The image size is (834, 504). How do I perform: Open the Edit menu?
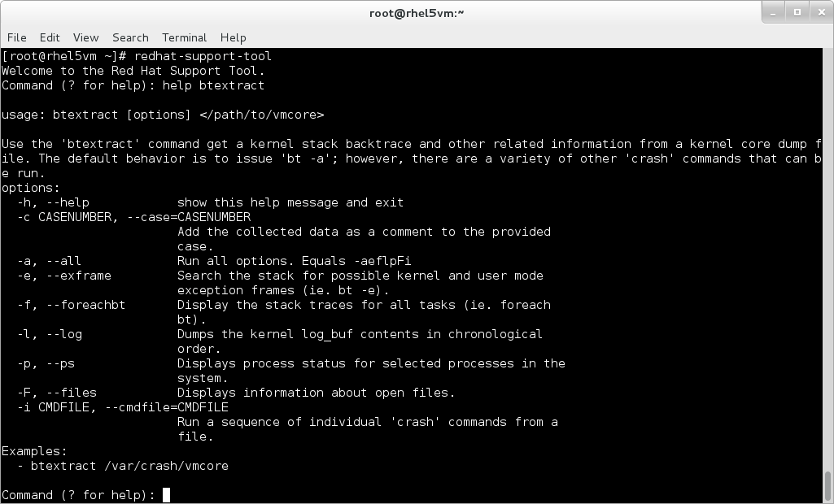coord(50,37)
